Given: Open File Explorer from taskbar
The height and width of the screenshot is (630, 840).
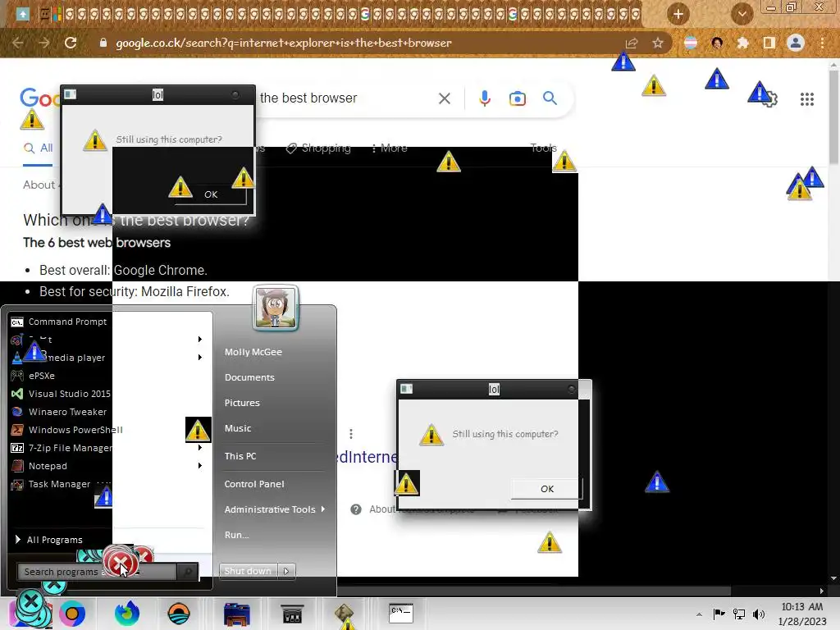Looking at the screenshot, I should [237, 614].
